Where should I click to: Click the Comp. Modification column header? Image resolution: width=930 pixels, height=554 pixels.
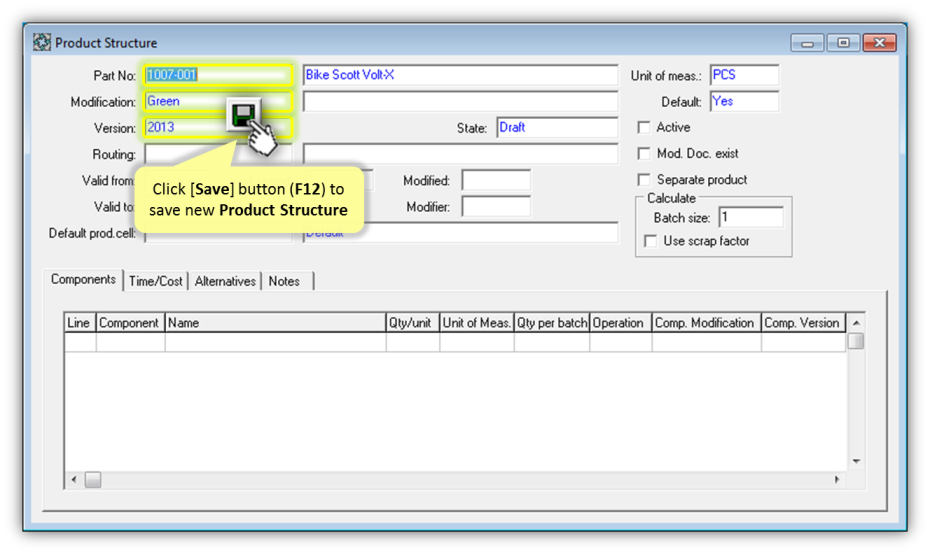coord(706,323)
